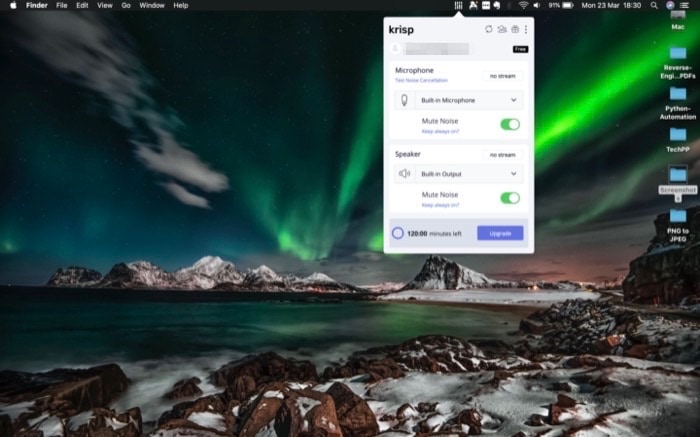Click Keep always on under Speaker
The height and width of the screenshot is (437, 700).
pyautogui.click(x=440, y=205)
